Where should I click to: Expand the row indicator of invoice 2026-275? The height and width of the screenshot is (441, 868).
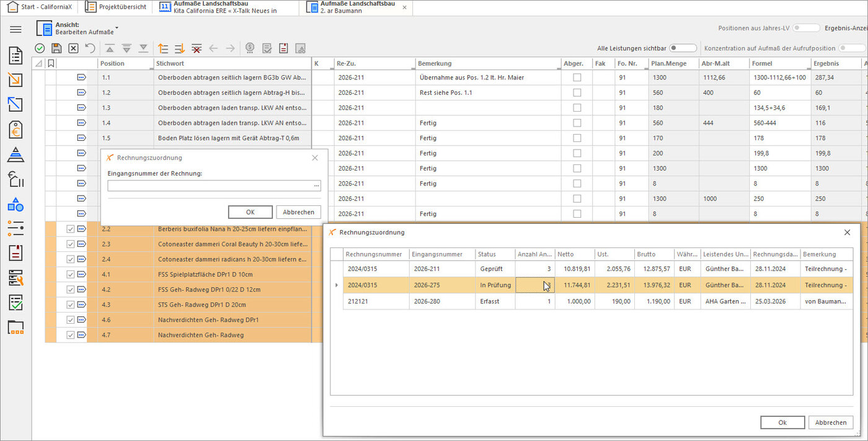tap(336, 285)
